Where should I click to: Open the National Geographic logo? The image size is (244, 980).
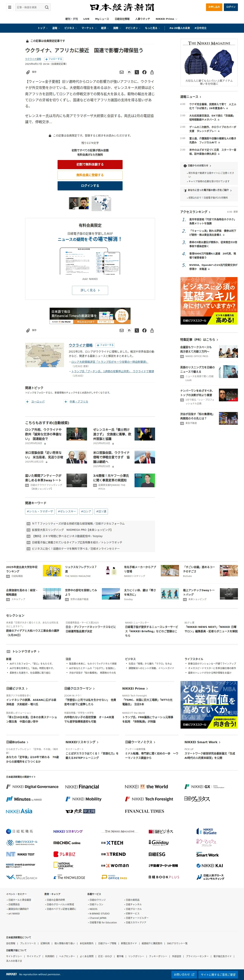coord(64,865)
